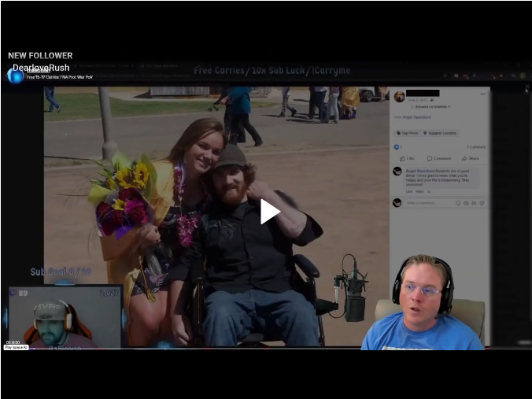
Task: Click the audience icon beside the post date
Action: 432,100
